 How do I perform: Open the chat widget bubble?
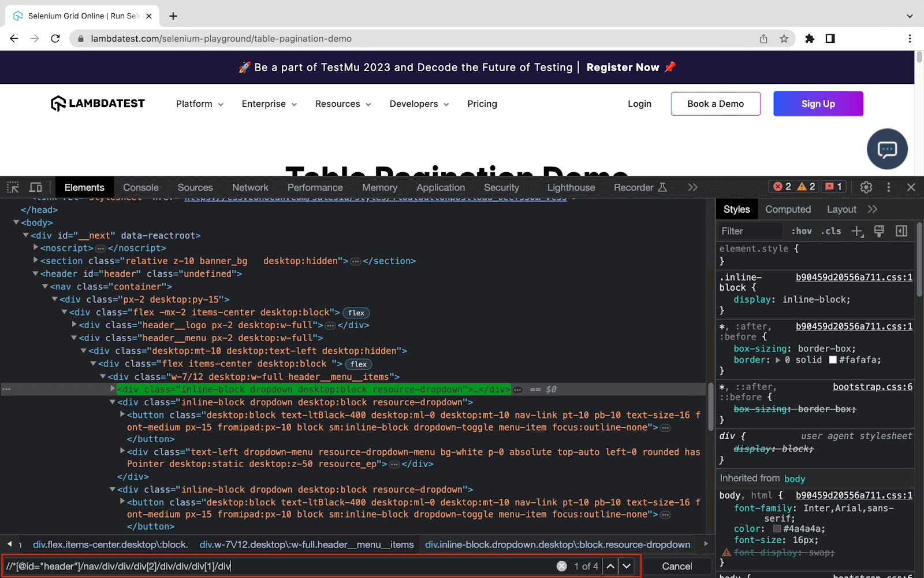[x=887, y=149]
